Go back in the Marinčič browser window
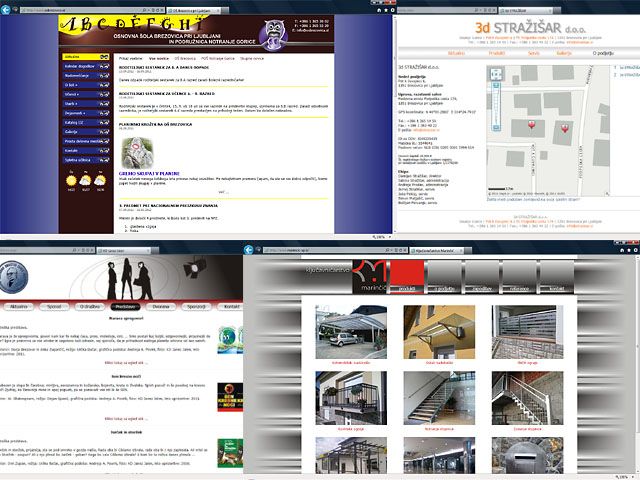This screenshot has width=640, height=480. 249,249
